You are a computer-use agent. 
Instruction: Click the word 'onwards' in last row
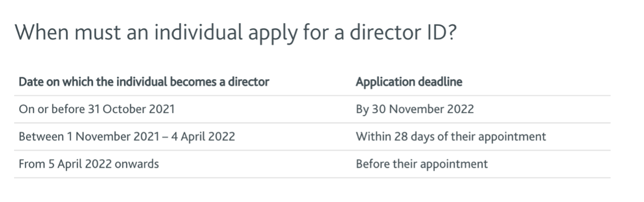[137, 164]
